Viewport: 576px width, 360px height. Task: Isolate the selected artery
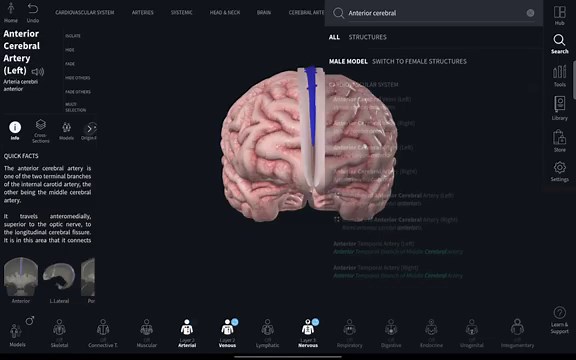(73, 36)
